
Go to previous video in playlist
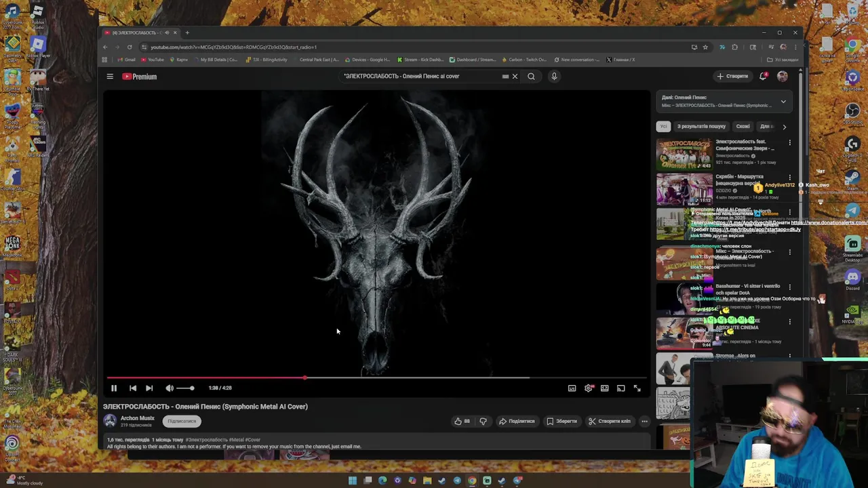[133, 388]
